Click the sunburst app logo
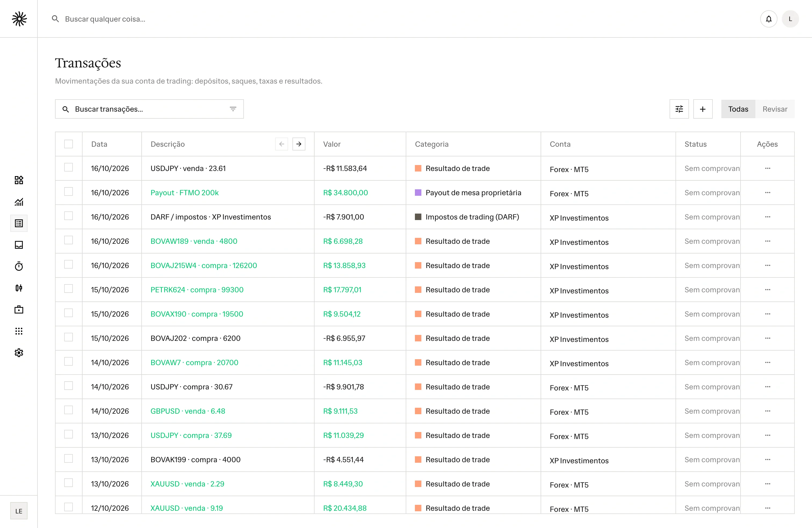The width and height of the screenshot is (812, 528). (x=19, y=19)
